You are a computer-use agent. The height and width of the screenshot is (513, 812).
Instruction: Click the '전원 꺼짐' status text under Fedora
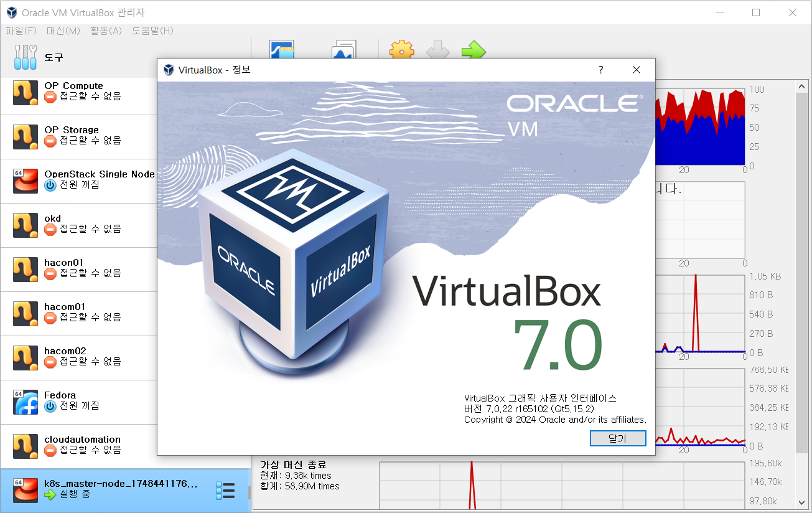tap(79, 406)
